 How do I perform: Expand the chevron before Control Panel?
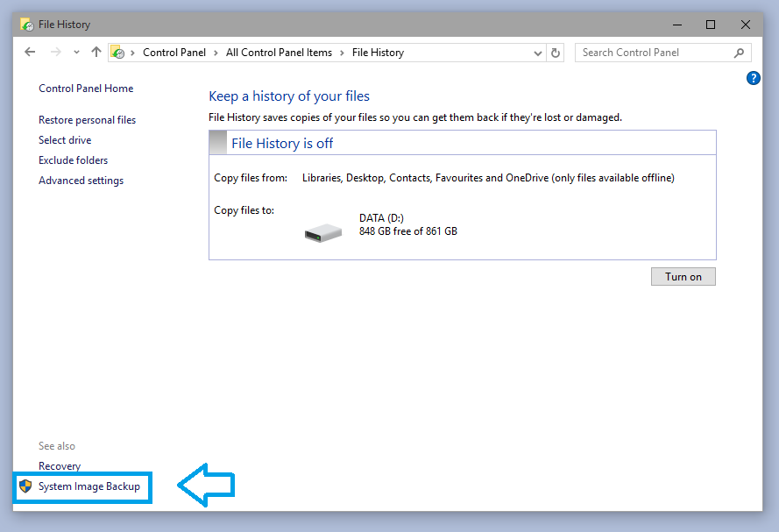point(132,53)
